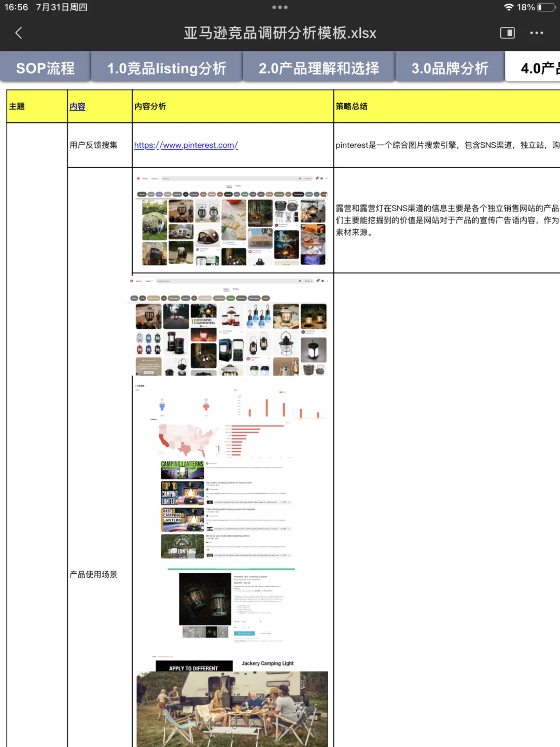The image size is (560, 747).
Task: Select the 主题 header cell
Action: (37, 106)
